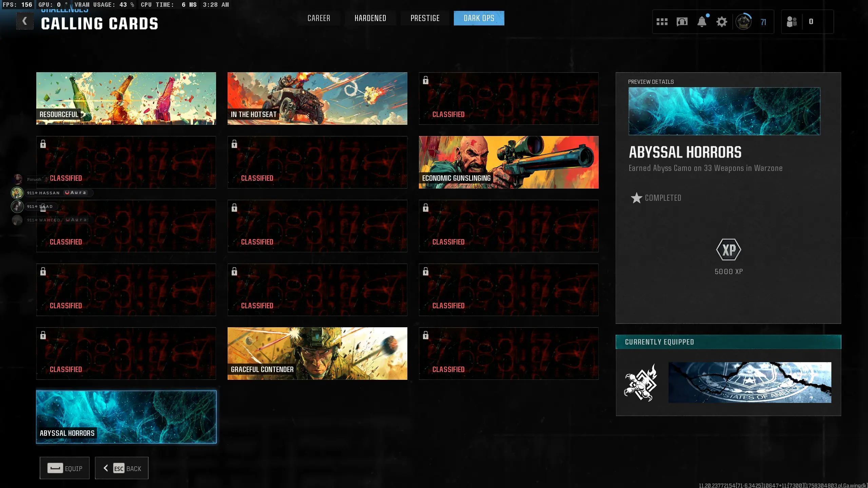Viewport: 868px width, 488px height.
Task: Click the equipped United States seal calling card
Action: pyautogui.click(x=750, y=383)
